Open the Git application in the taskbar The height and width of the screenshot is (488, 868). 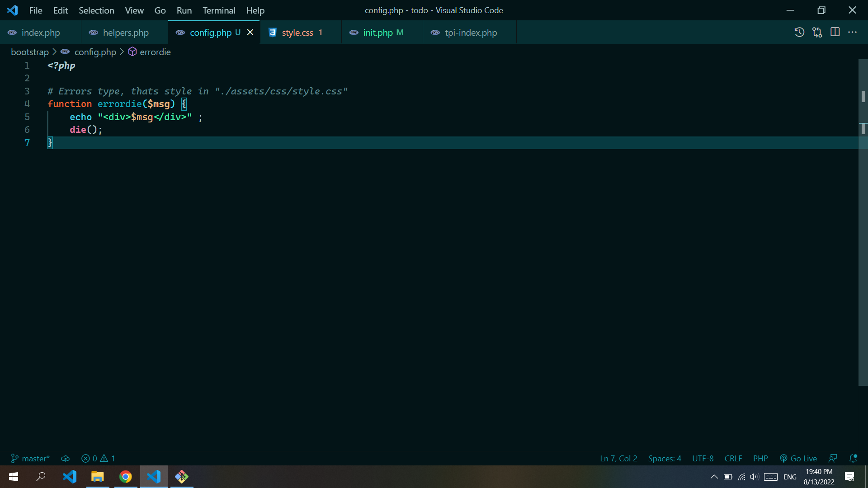pyautogui.click(x=182, y=477)
